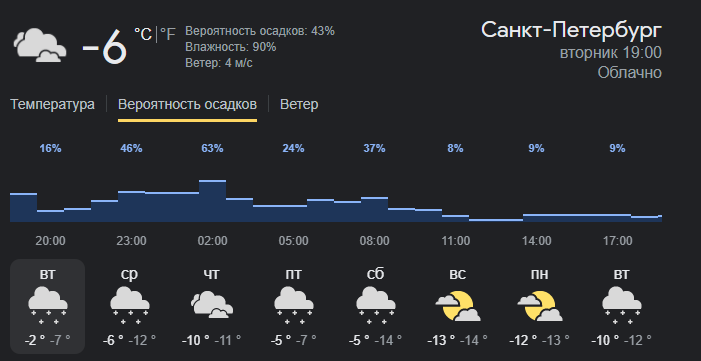701x361 pixels.
Task: Select the highlighted вт snow day card
Action: 47,306
